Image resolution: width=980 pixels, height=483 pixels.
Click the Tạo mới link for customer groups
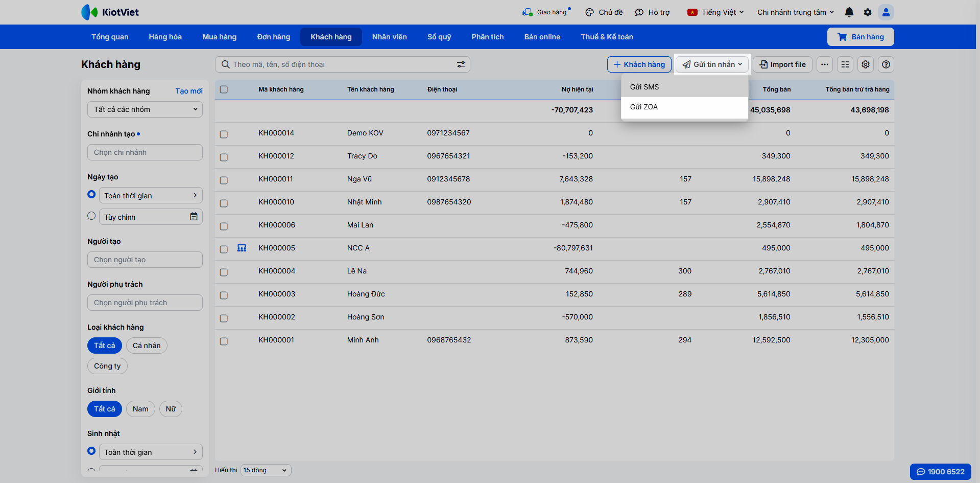click(189, 91)
